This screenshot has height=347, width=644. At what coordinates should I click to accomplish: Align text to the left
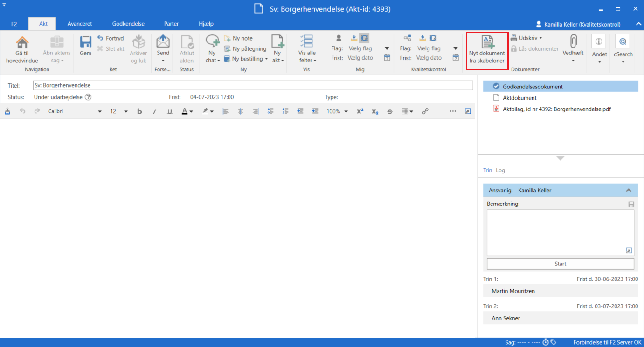coord(226,111)
